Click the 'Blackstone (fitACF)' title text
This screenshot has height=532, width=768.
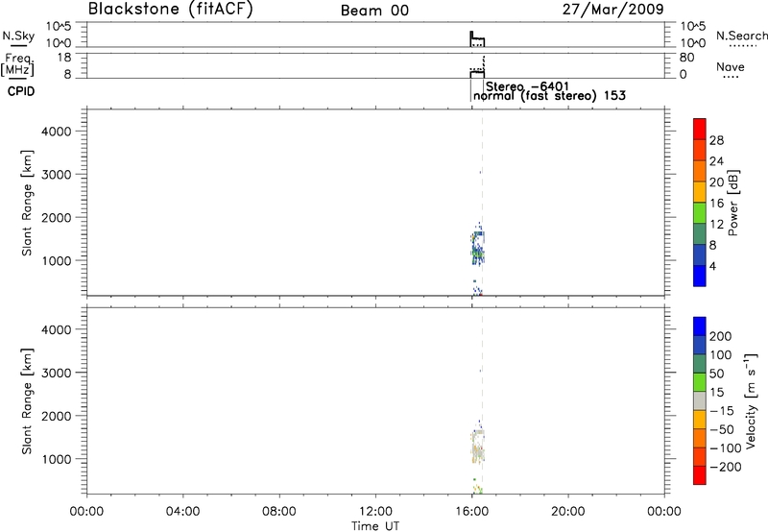click(170, 9)
